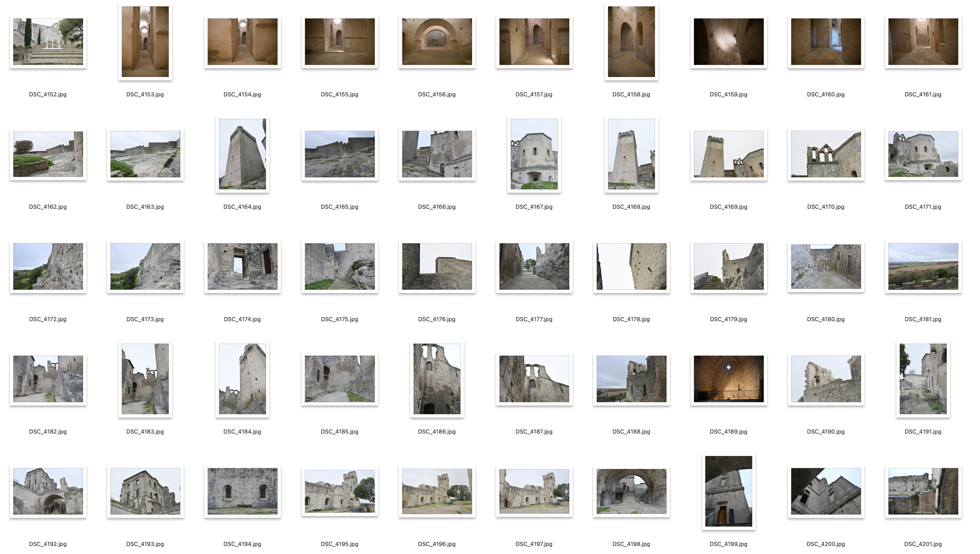Select the DSC_4194.jpg two-window wall photo
980x554 pixels.
pos(242,491)
